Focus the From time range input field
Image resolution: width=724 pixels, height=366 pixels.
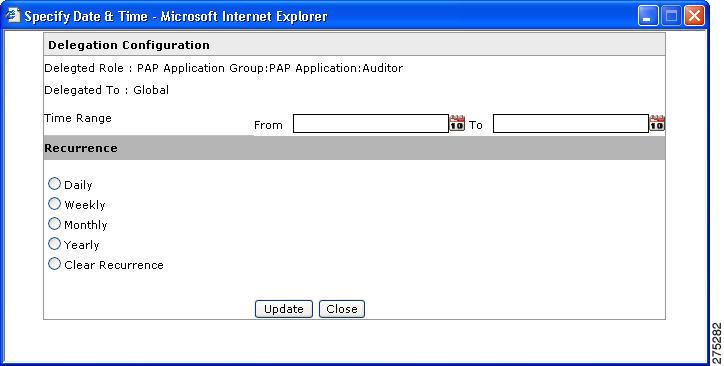click(371, 124)
